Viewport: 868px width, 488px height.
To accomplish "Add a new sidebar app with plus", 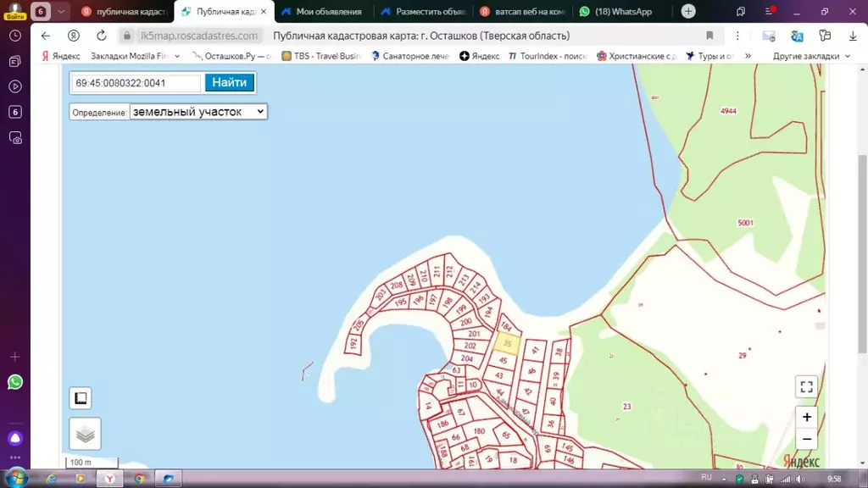I will tap(15, 357).
